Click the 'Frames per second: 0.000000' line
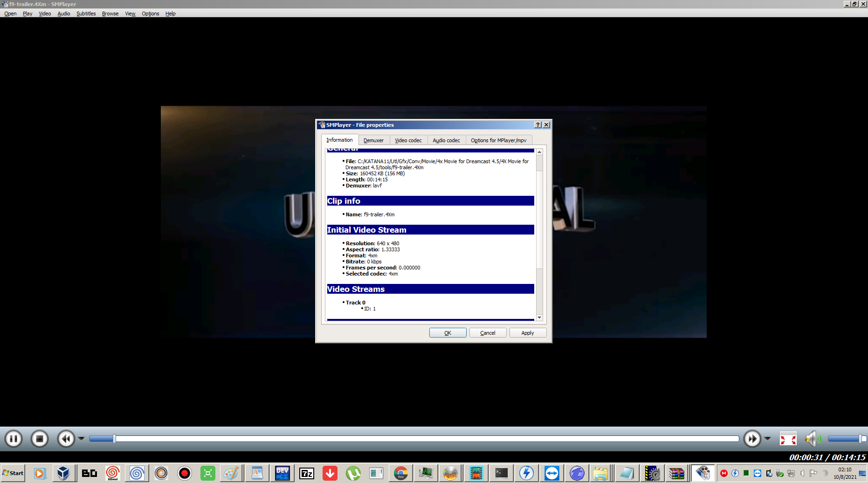The height and width of the screenshot is (483, 868). pyautogui.click(x=382, y=268)
